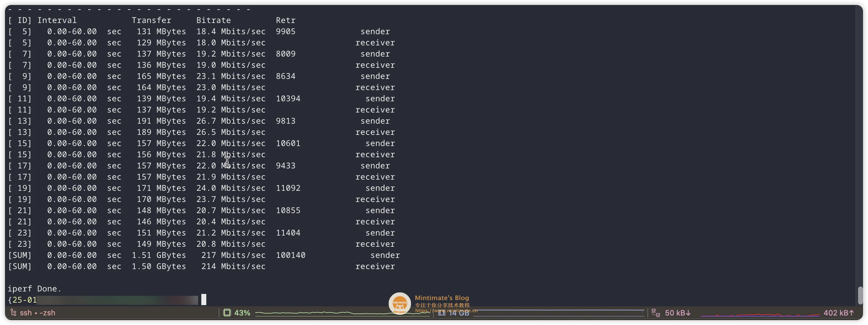The width and height of the screenshot is (868, 325).
Task: Click the '214 Mbits/sec' sum bitrate
Action: 233,266
